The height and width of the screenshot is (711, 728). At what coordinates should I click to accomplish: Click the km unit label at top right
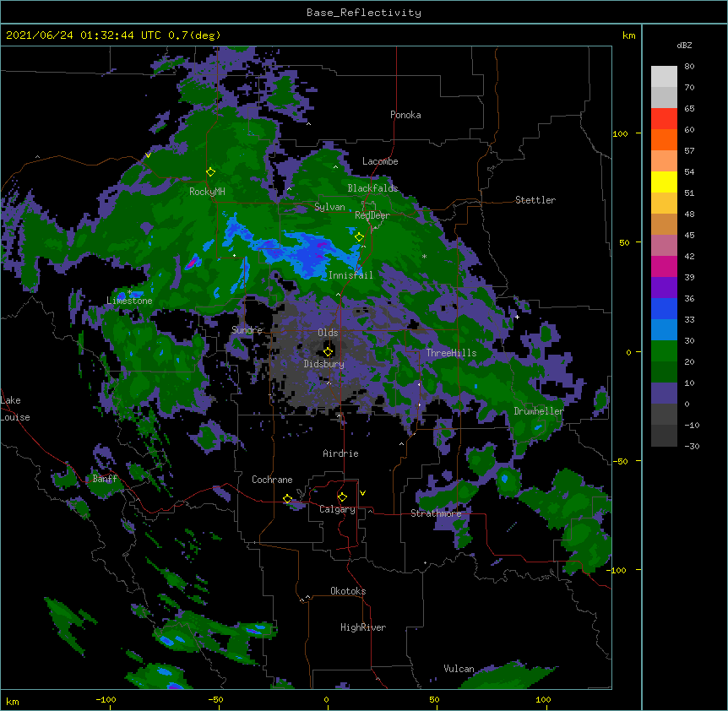(x=628, y=35)
